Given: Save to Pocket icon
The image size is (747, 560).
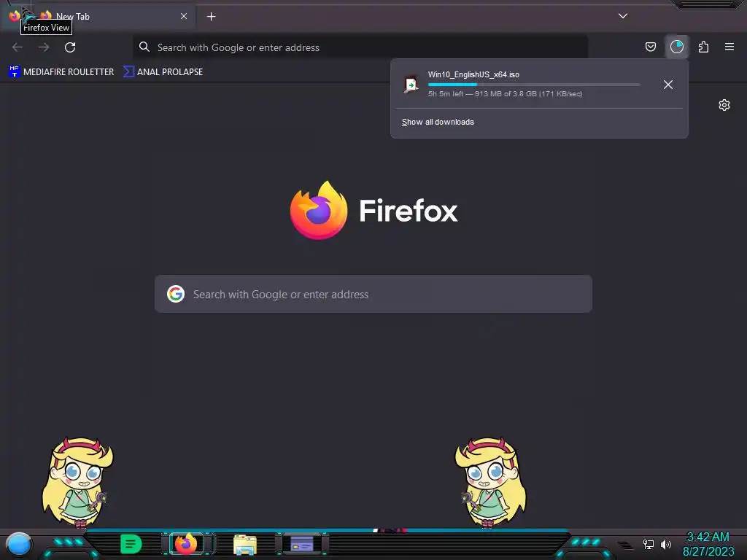Looking at the screenshot, I should pos(650,47).
